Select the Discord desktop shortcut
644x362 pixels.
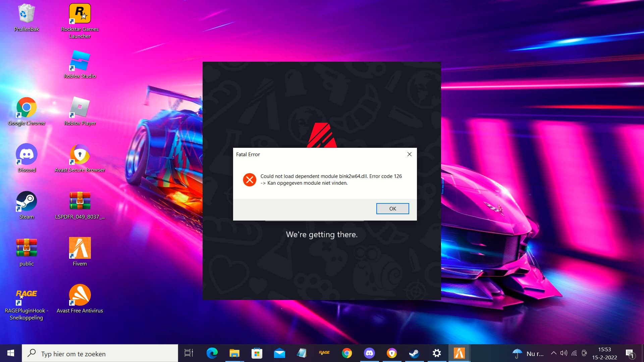[26, 158]
